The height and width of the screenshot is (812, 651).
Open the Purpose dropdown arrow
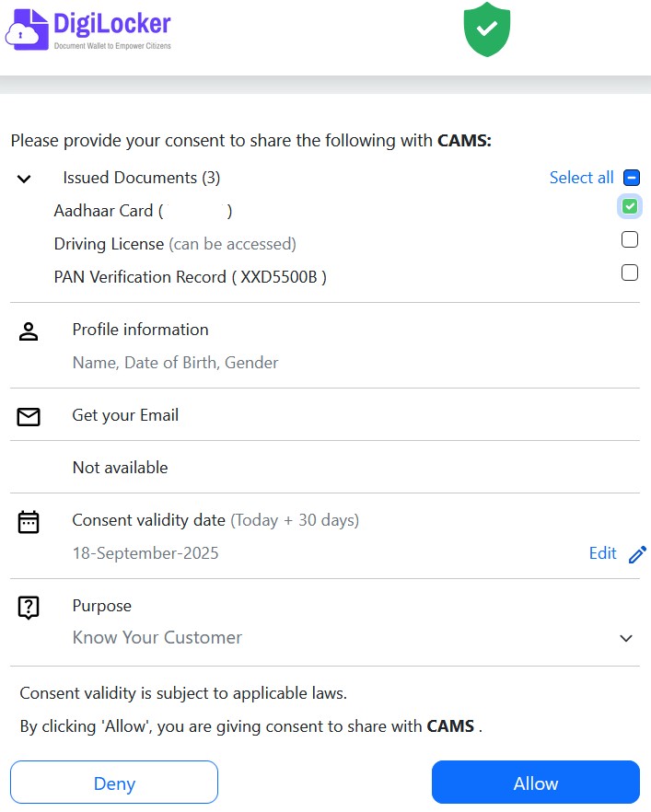tap(626, 638)
